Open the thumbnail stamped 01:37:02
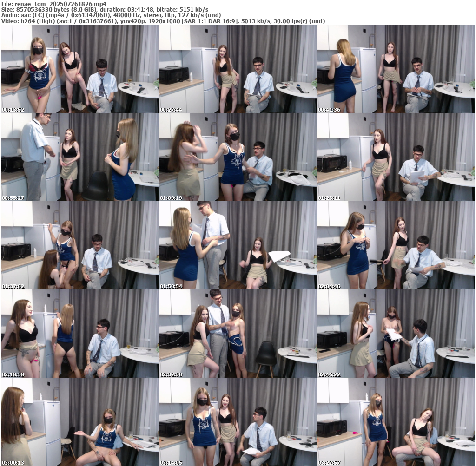The height and width of the screenshot is (466, 476). [80, 245]
